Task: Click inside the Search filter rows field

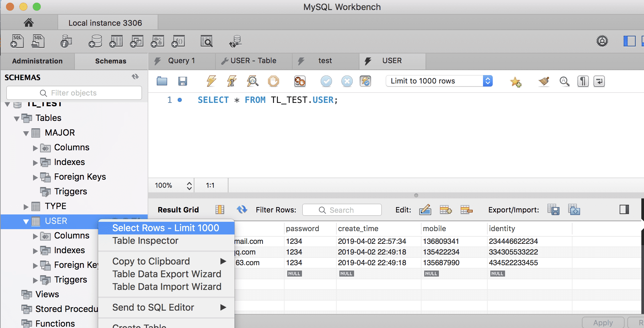Action: [x=342, y=210]
